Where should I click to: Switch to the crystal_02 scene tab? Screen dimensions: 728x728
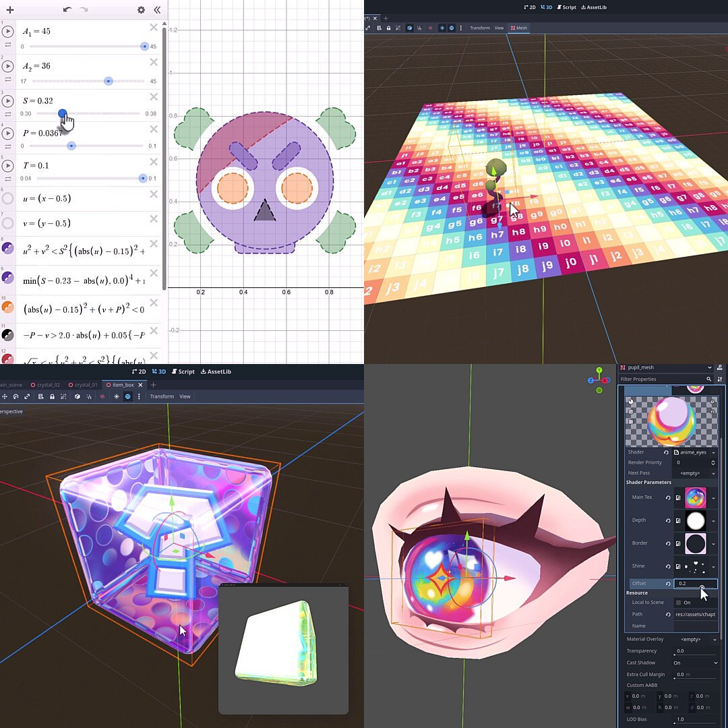[x=46, y=385]
